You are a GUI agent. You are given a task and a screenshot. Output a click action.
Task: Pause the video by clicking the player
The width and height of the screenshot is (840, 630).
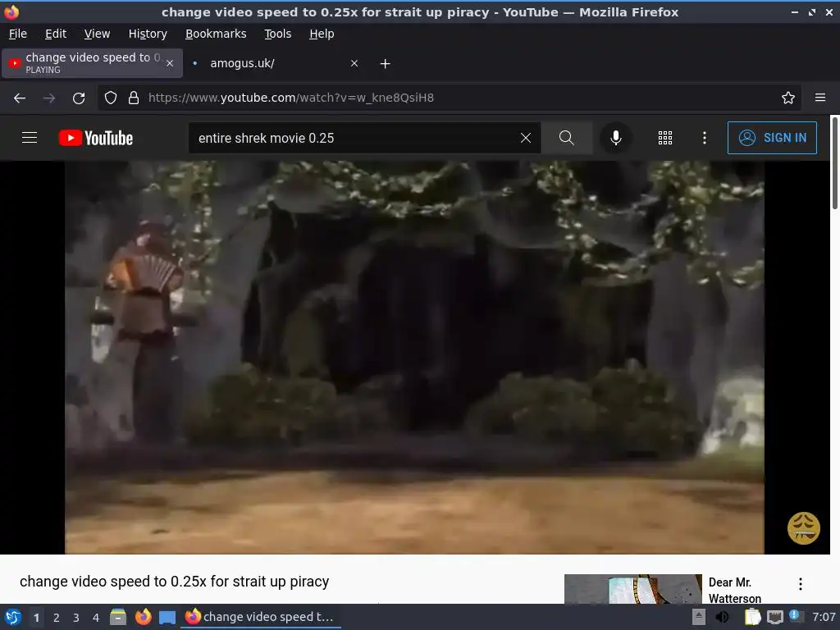[x=414, y=358]
